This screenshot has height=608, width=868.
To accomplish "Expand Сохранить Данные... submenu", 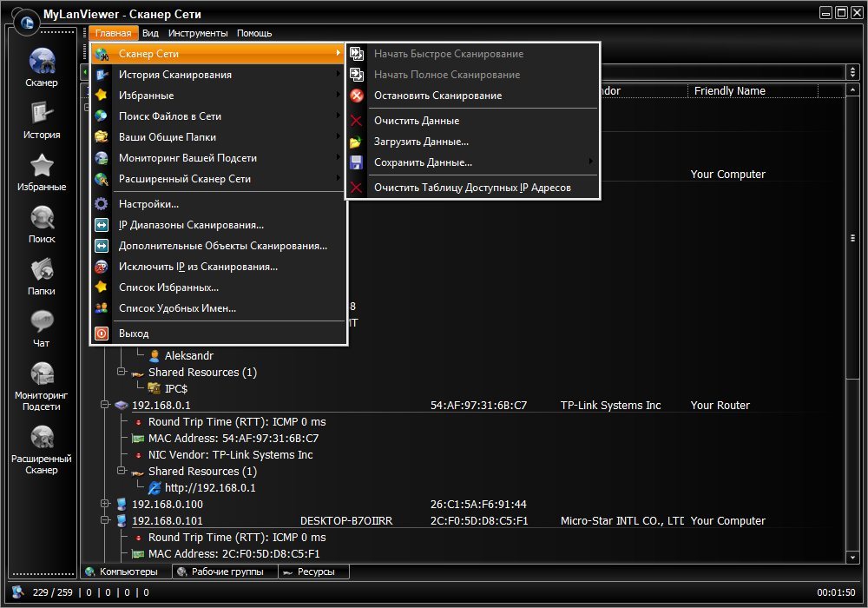I will (423, 162).
